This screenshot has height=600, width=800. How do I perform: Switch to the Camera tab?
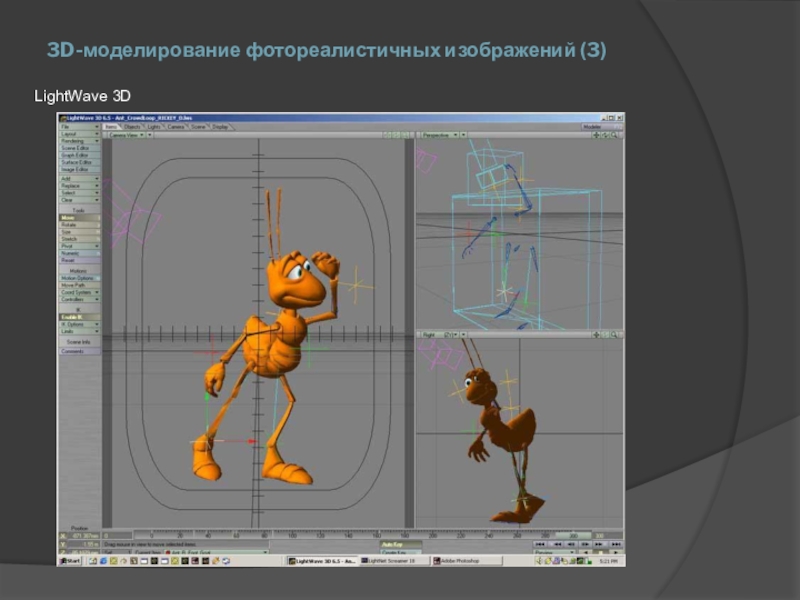(x=176, y=127)
